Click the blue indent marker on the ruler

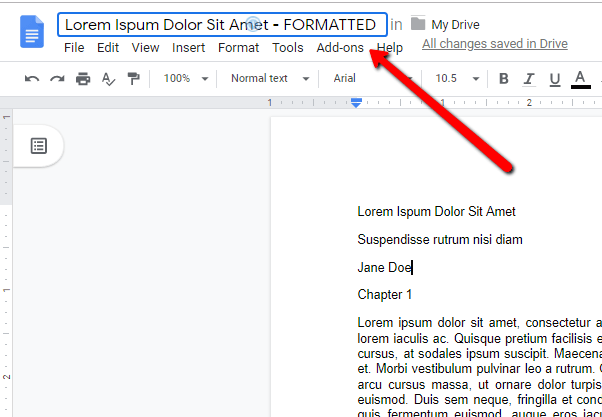click(x=356, y=103)
